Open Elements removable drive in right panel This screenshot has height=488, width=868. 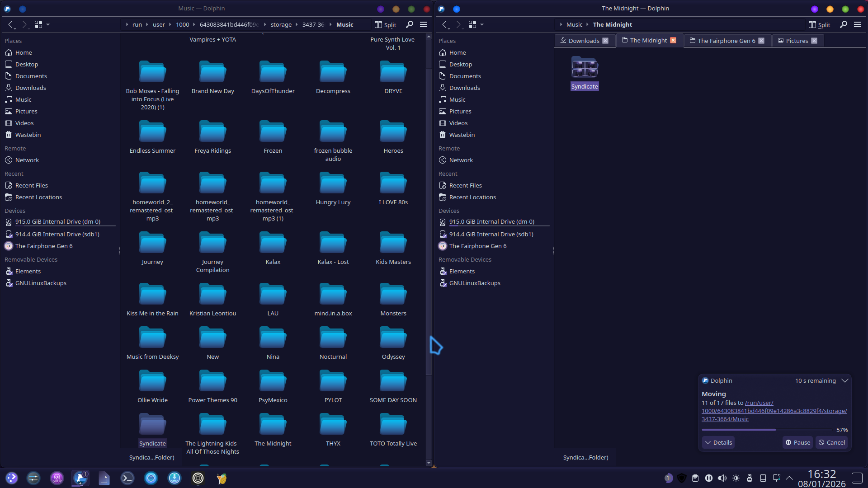pos(462,271)
